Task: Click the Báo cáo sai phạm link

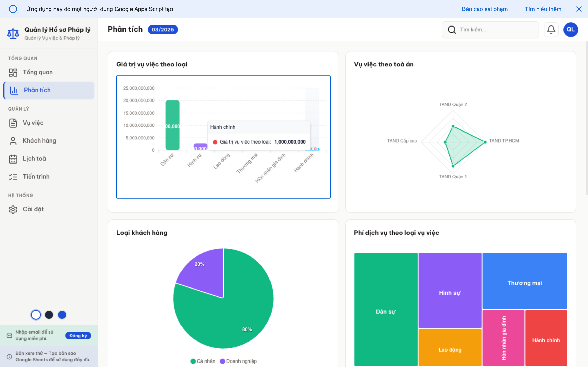Action: (x=485, y=9)
